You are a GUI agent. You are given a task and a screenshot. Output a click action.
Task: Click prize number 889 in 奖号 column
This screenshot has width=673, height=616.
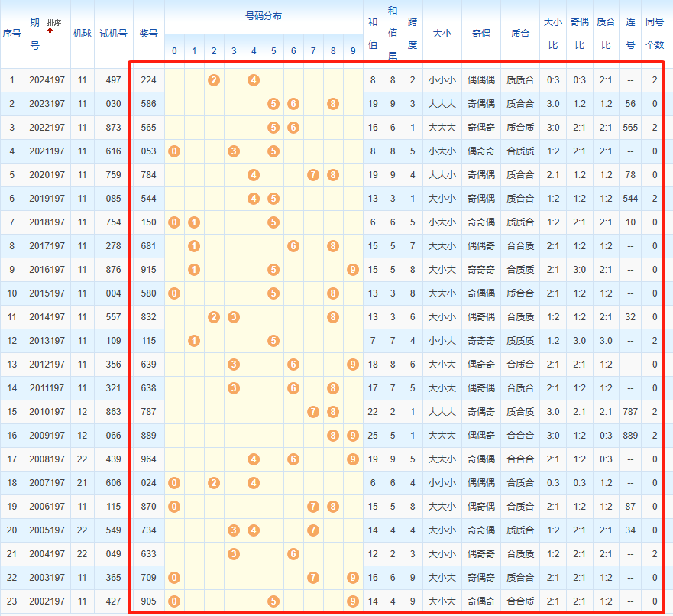tap(148, 436)
